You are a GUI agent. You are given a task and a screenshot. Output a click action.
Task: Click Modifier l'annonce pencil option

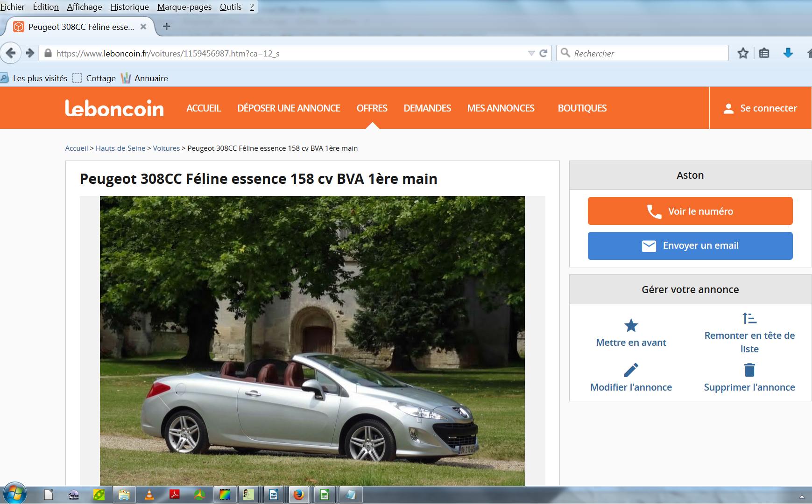click(x=631, y=378)
